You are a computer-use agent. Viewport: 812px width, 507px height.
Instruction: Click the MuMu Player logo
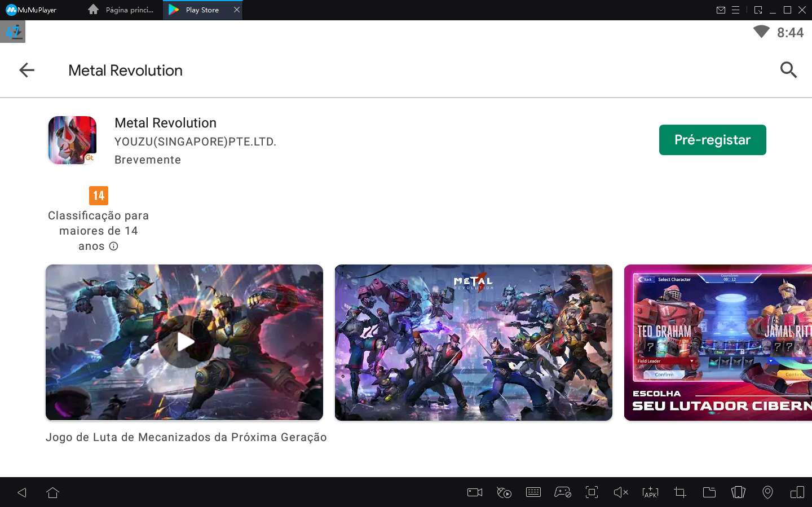(31, 10)
